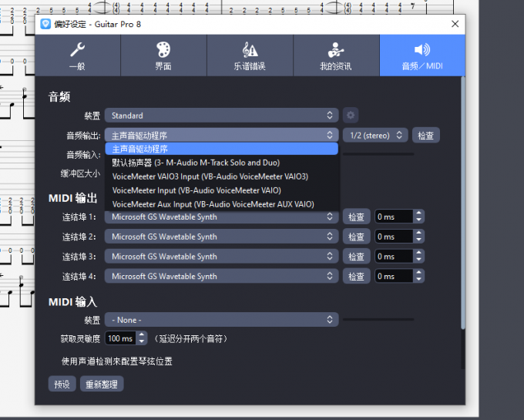
Task: Decrease latency stepper for 连结埠 2
Action: (418, 240)
